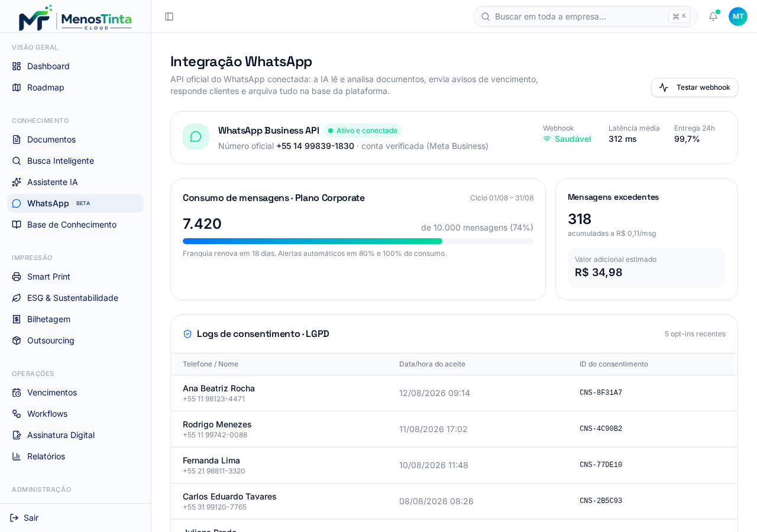Click the search magnifier icon
The width and height of the screenshot is (757, 532).
484,17
